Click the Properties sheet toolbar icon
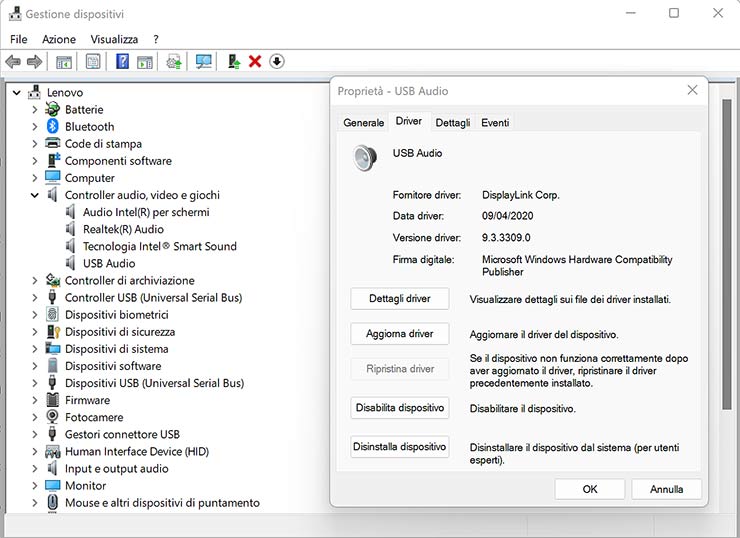 [93, 62]
